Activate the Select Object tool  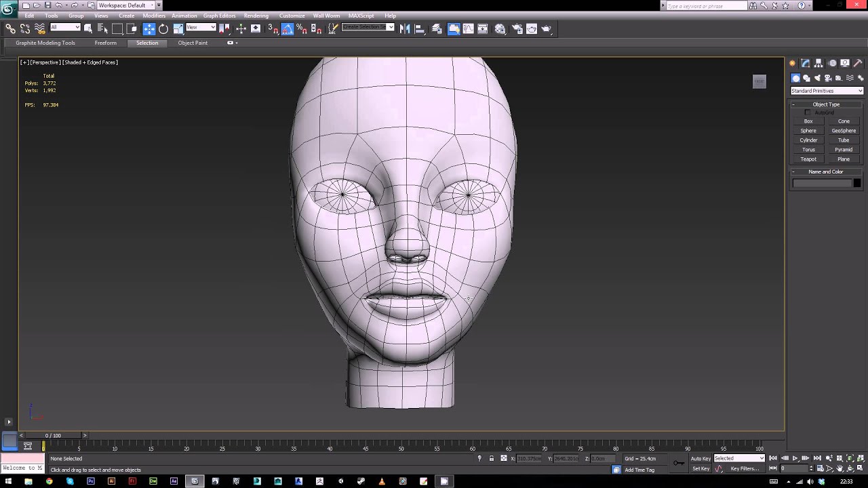click(x=88, y=28)
